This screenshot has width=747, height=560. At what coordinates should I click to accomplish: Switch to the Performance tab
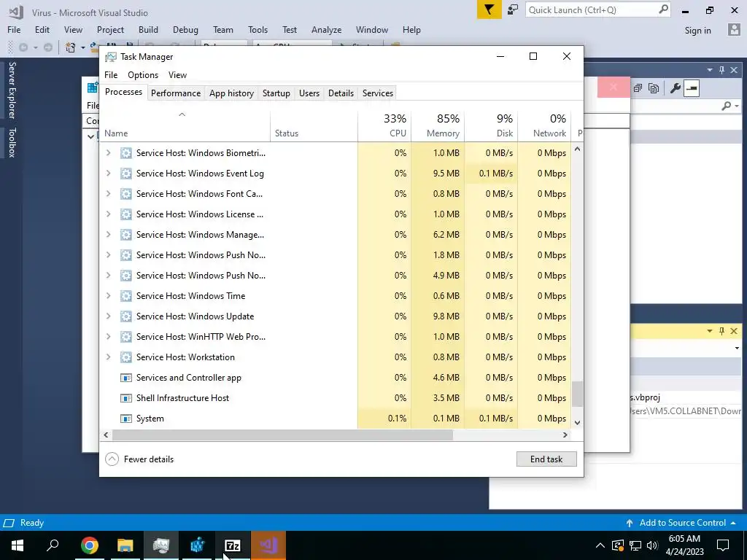pyautogui.click(x=176, y=93)
